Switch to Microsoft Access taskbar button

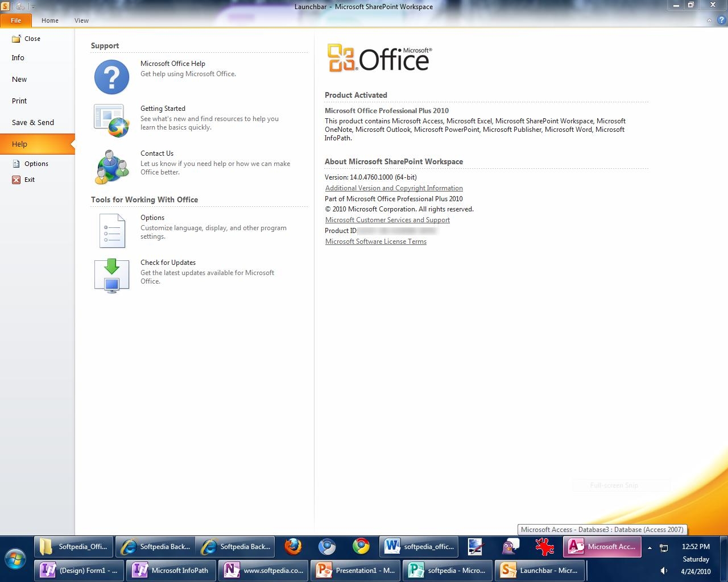[602, 547]
